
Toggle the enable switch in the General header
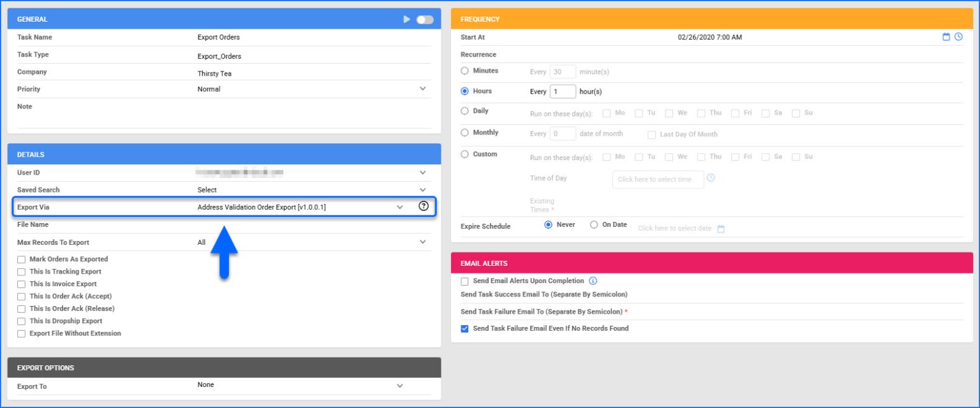click(x=426, y=19)
